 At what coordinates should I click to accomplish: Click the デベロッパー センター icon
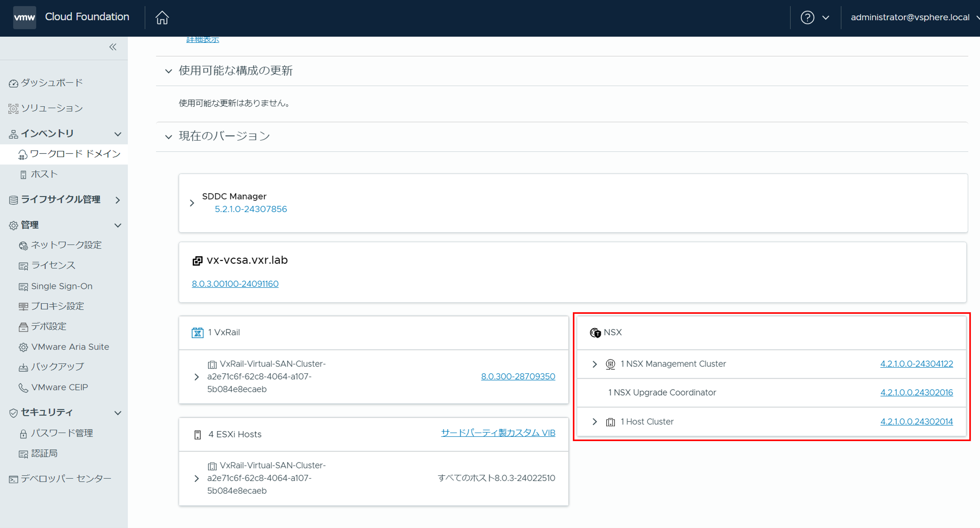point(13,479)
